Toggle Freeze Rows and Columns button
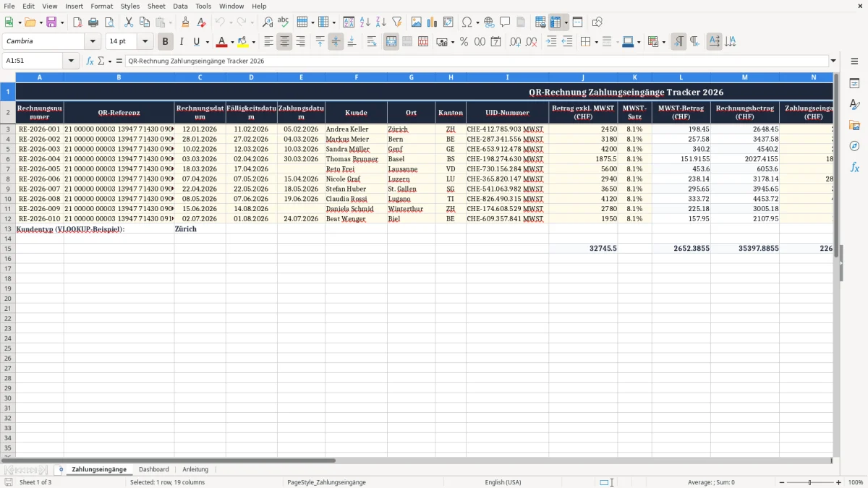 [556, 22]
